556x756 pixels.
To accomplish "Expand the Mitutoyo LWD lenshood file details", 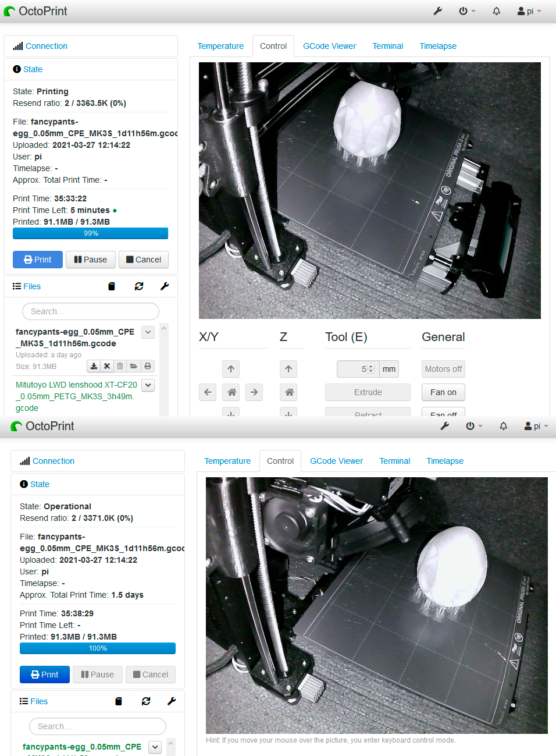I will 148,385.
